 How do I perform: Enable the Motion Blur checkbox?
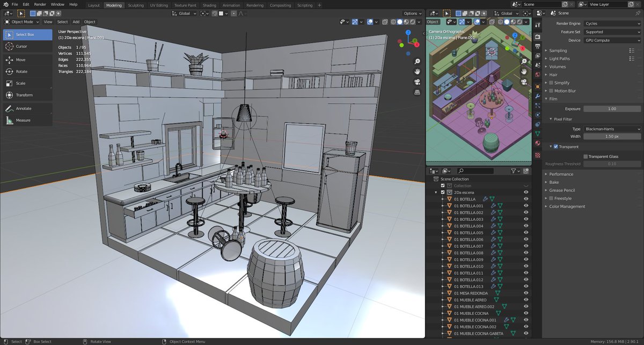pyautogui.click(x=551, y=90)
